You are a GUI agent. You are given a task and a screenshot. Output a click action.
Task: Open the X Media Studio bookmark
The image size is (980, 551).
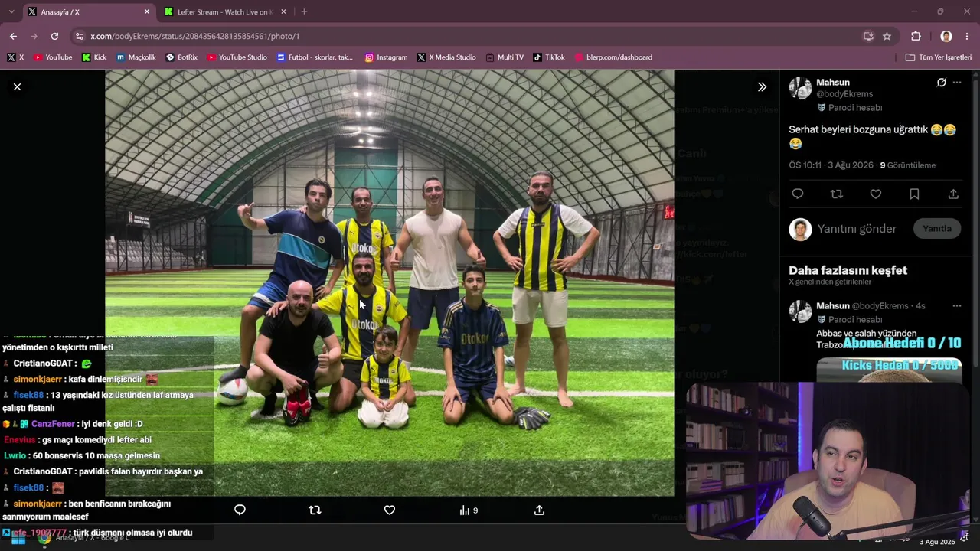[x=446, y=57]
